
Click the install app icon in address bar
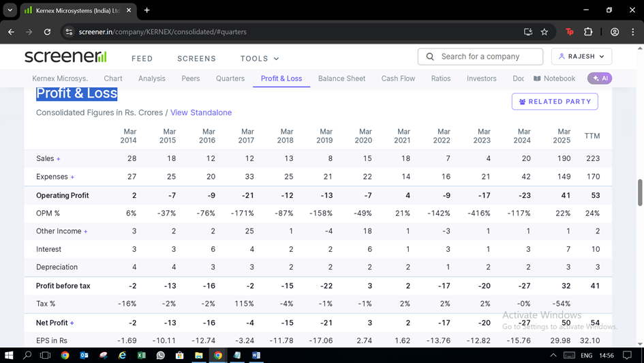click(x=527, y=32)
